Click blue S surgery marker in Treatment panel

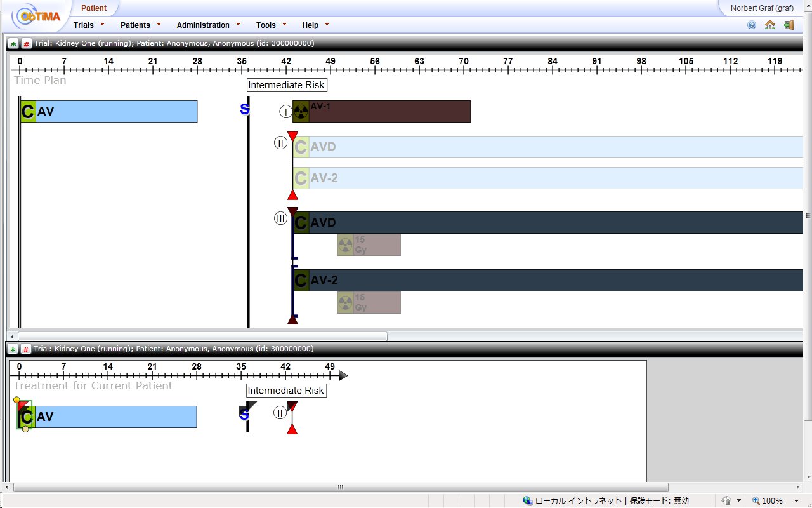[x=244, y=416]
